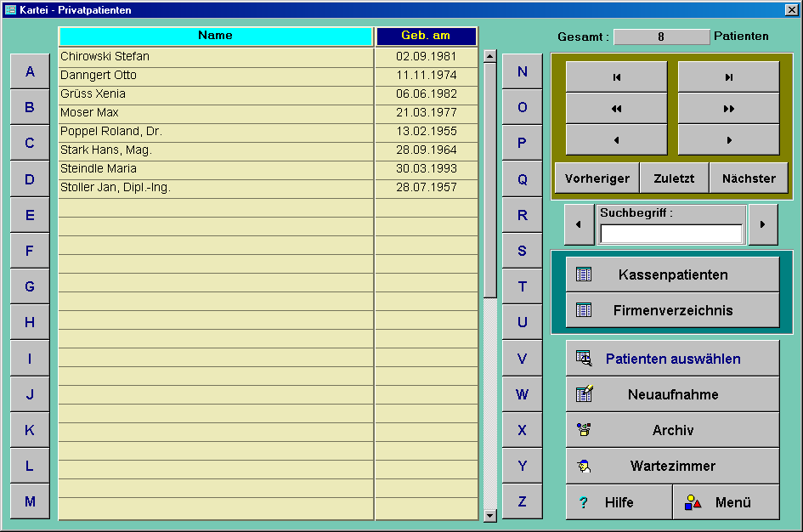Click Patienten auswählen button
The image size is (803, 532).
pyautogui.click(x=672, y=359)
